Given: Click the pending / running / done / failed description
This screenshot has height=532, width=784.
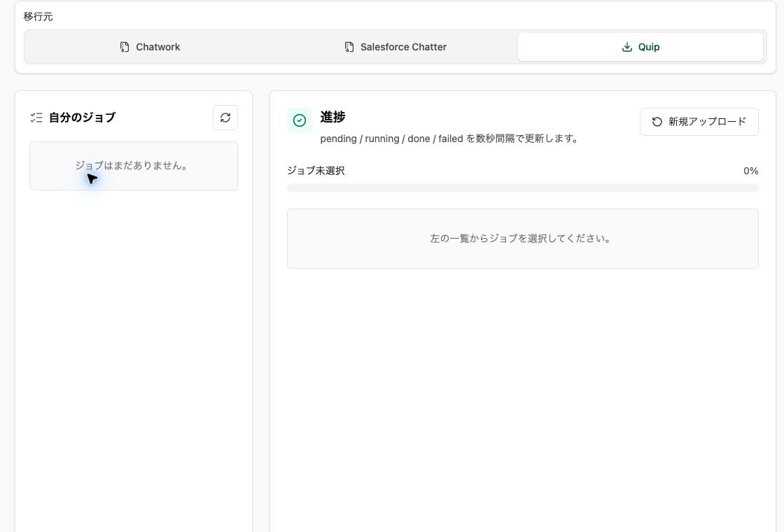Looking at the screenshot, I should [449, 139].
